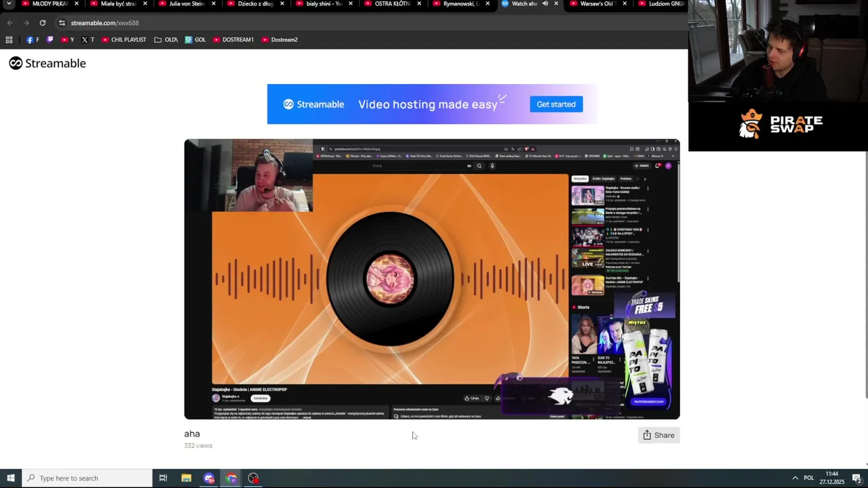Share the aha video
The image size is (868, 488).
point(658,435)
